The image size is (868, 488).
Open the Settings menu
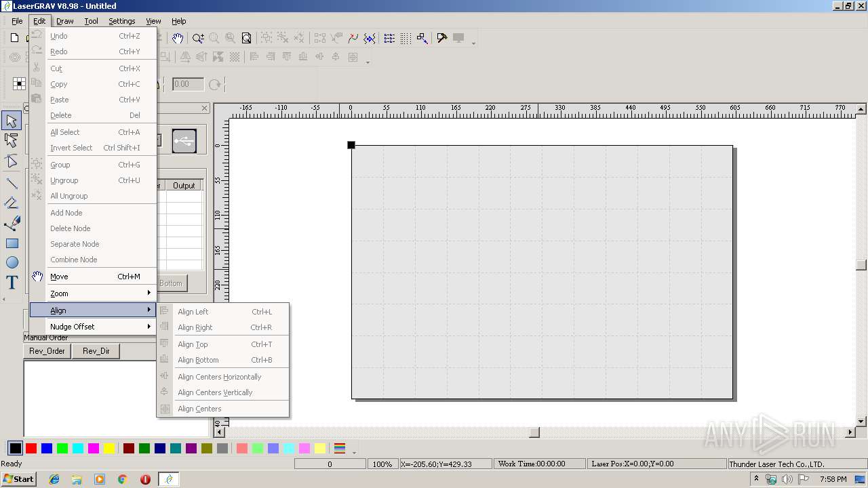(x=122, y=21)
